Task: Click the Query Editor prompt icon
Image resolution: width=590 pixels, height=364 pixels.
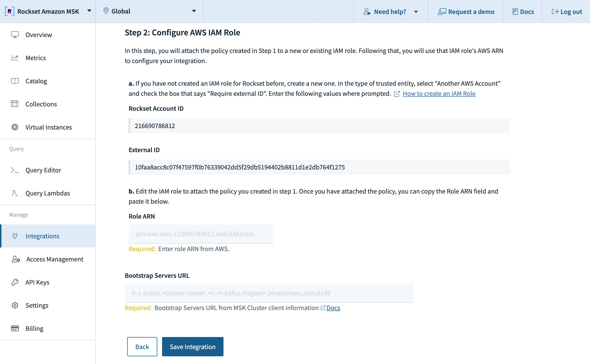Action: click(x=15, y=170)
